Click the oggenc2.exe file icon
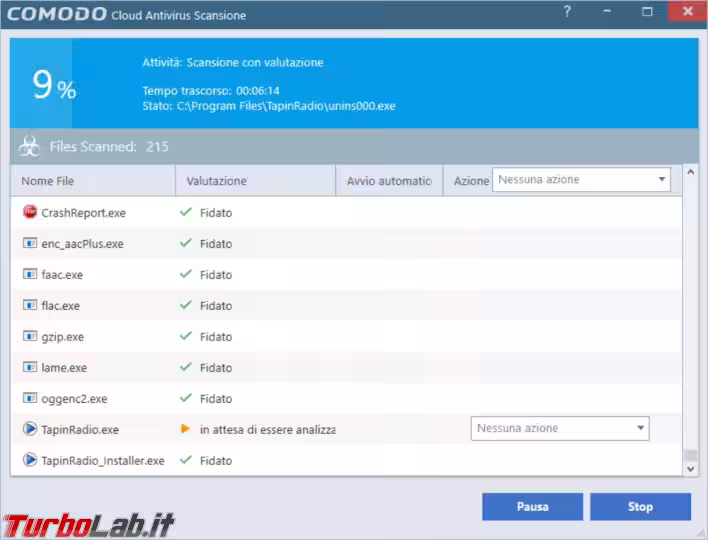708x540 pixels. [x=30, y=398]
